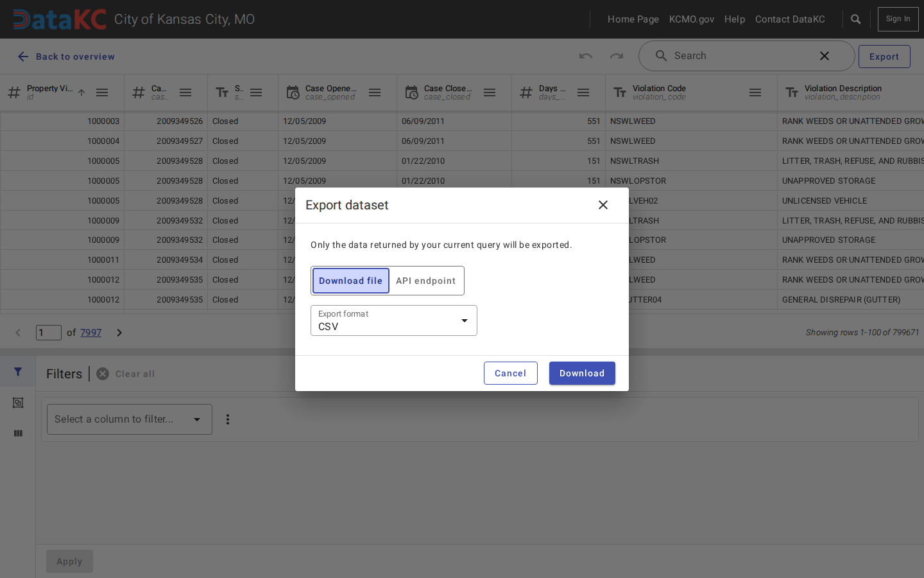Click the Export button
The image size is (924, 578).
pos(884,57)
